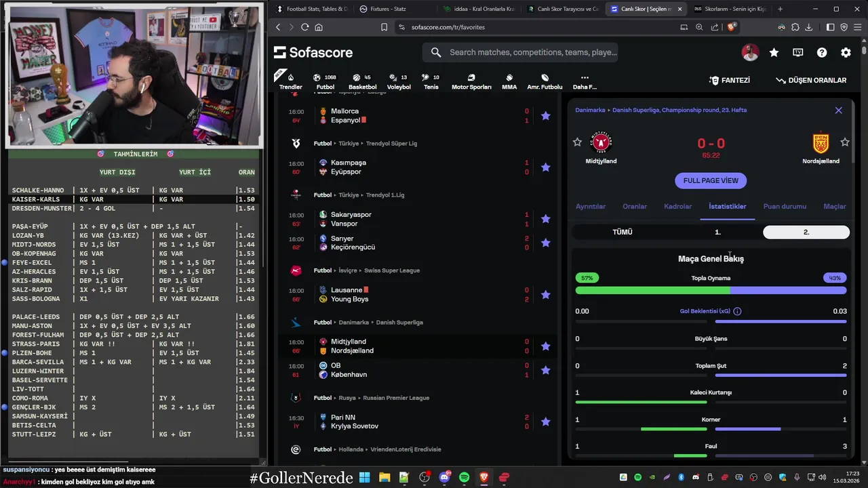The height and width of the screenshot is (488, 868).
Task: Open the favorites star in Sofascore header
Action: tap(774, 52)
